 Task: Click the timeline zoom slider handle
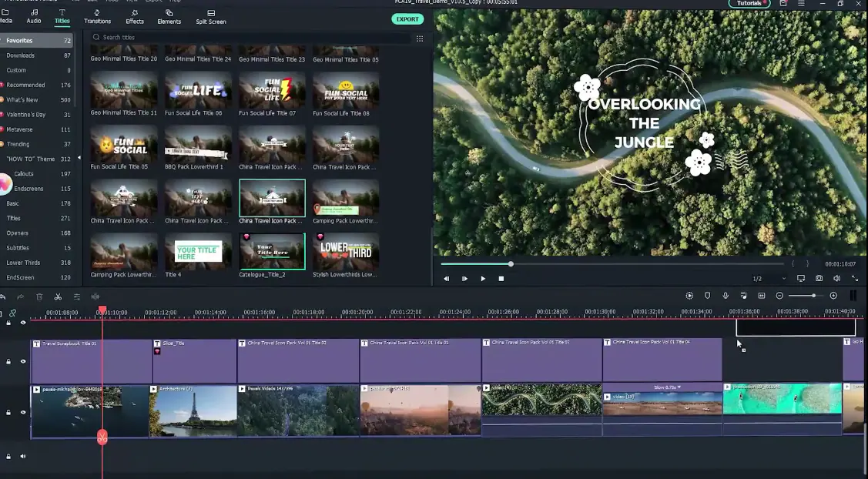tap(813, 296)
